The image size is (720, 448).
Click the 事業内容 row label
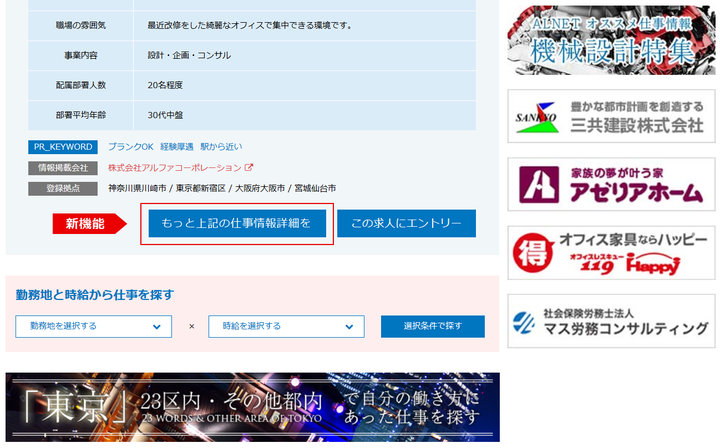coord(81,56)
